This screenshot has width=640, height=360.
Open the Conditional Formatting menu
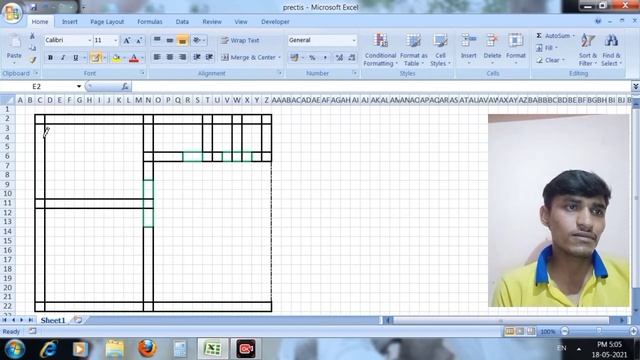(380, 50)
